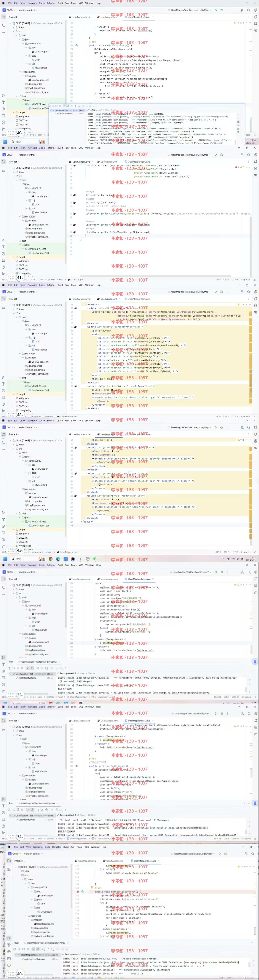259x980 pixels.
Task: Click Debug button in the getUserListByArray window toolbar
Action: click(x=225, y=854)
